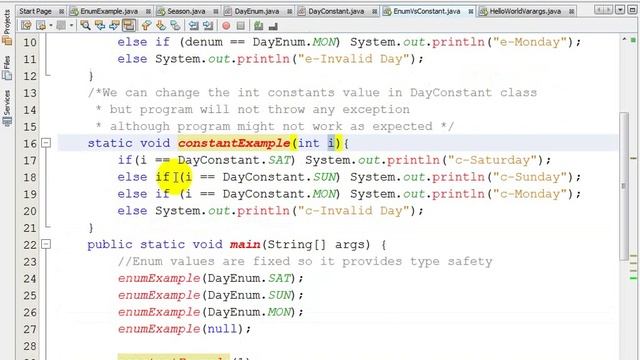Click the Next Bookmark down-arrow icon
Image resolution: width=640 pixels, height=360 pixels.
[161, 26]
